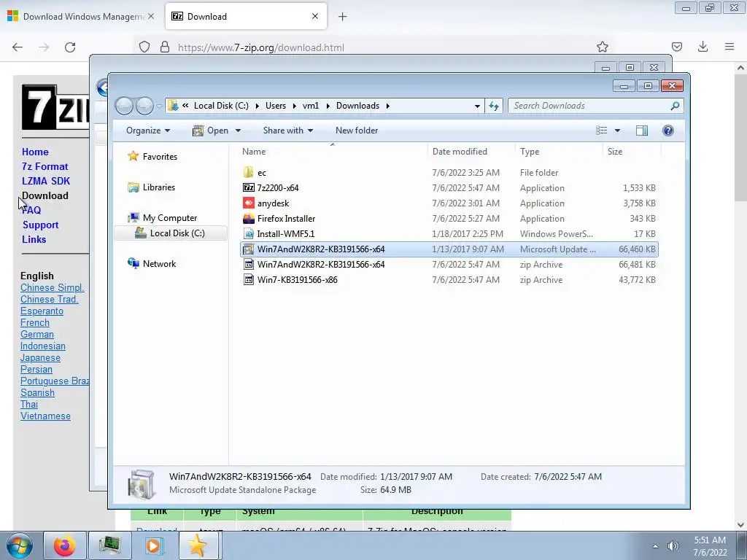Switch language to German link

click(37, 334)
